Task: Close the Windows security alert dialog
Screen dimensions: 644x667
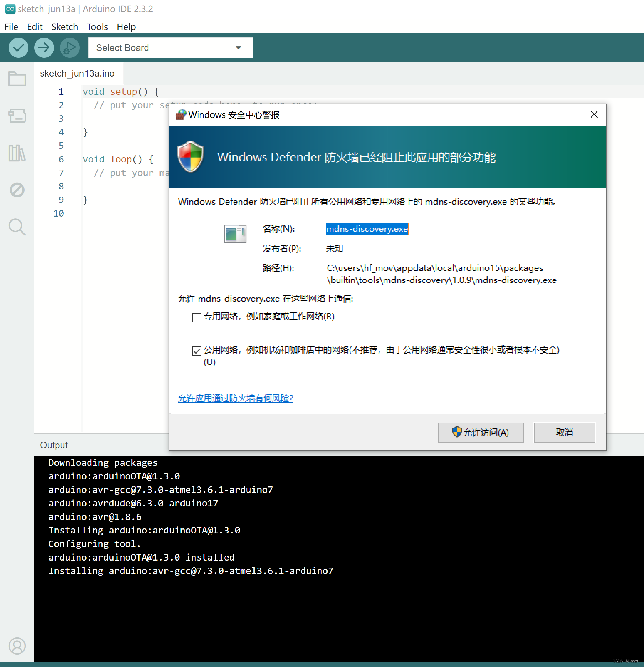Action: click(x=594, y=114)
